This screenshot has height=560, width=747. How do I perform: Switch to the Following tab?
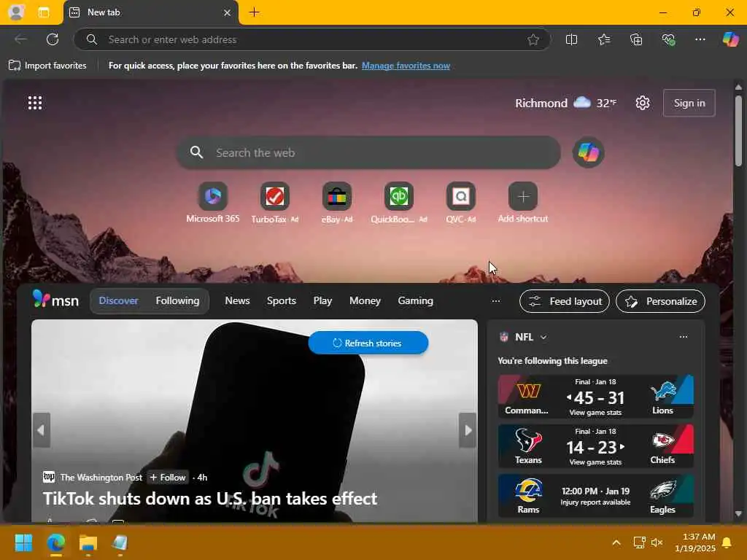coord(177,301)
